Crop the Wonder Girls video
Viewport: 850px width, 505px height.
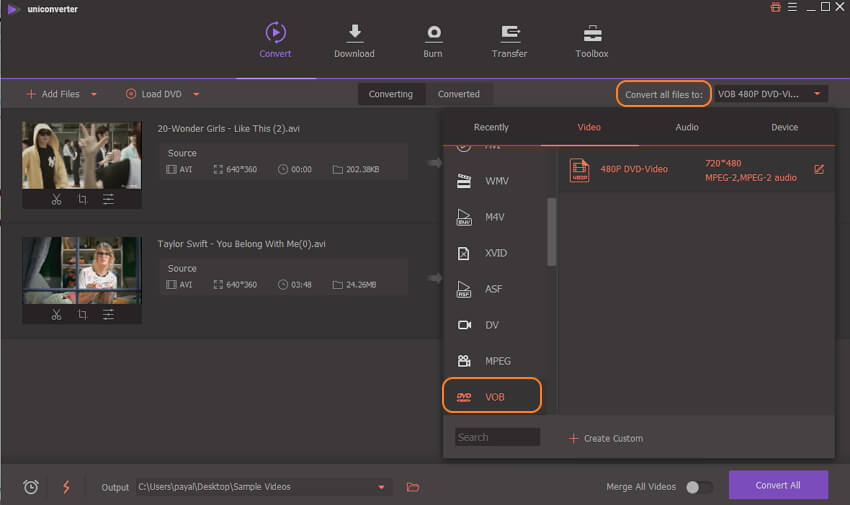(82, 199)
